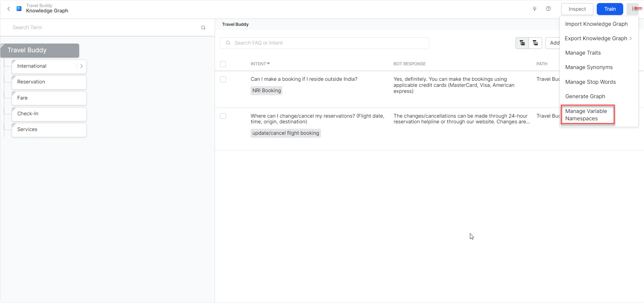Choose Import Knowledge Graph from menu
This screenshot has width=644, height=303.
[x=596, y=24]
